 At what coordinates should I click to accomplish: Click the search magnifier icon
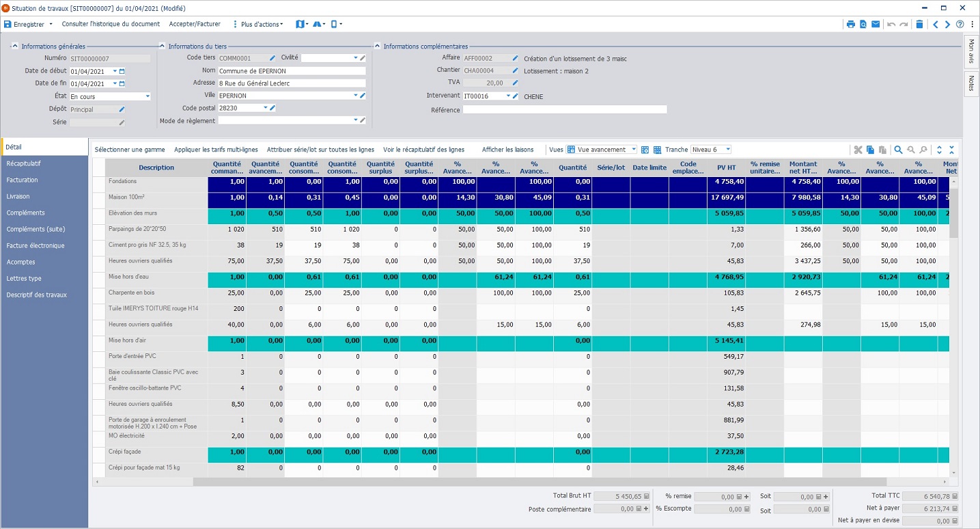coord(899,150)
